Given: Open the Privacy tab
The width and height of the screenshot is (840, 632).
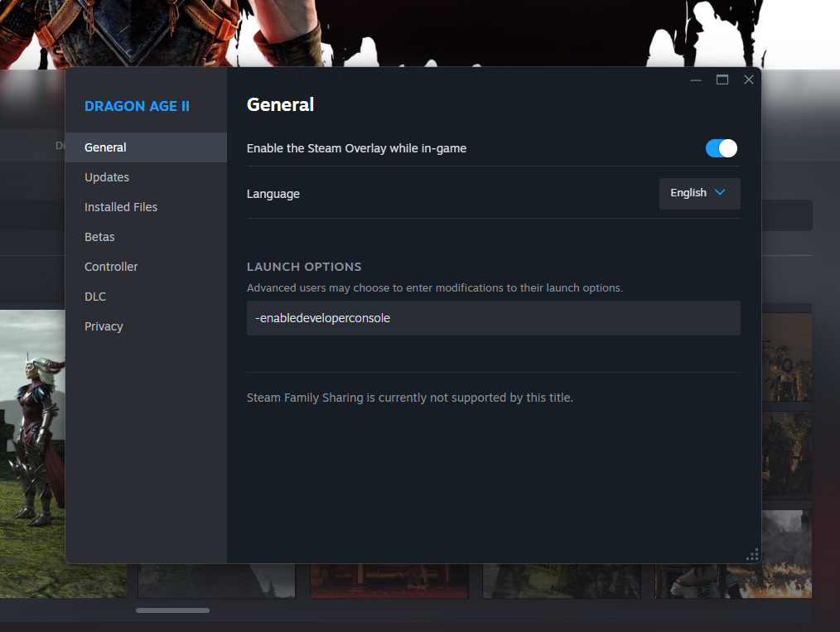Looking at the screenshot, I should point(147,326).
